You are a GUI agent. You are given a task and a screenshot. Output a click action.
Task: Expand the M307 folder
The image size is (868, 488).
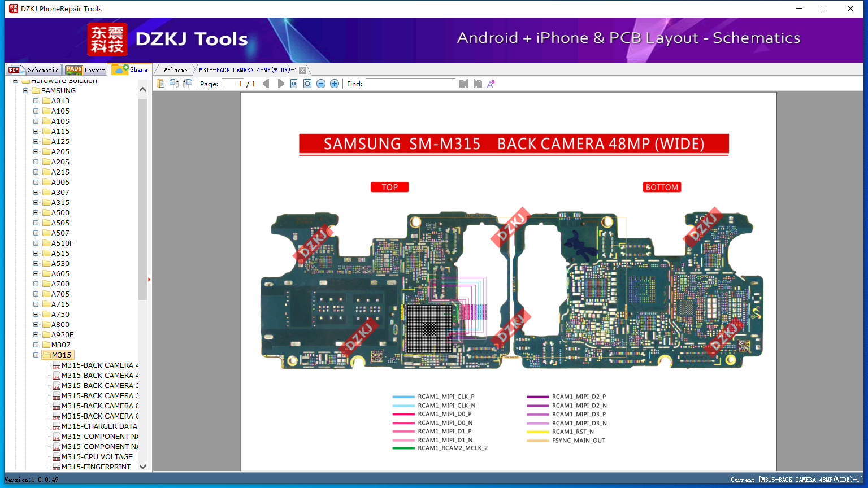click(x=36, y=345)
